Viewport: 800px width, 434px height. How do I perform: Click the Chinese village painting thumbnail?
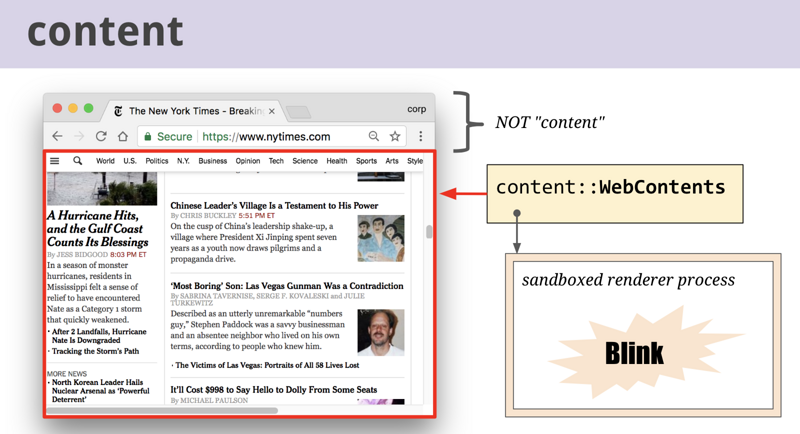[x=381, y=238]
